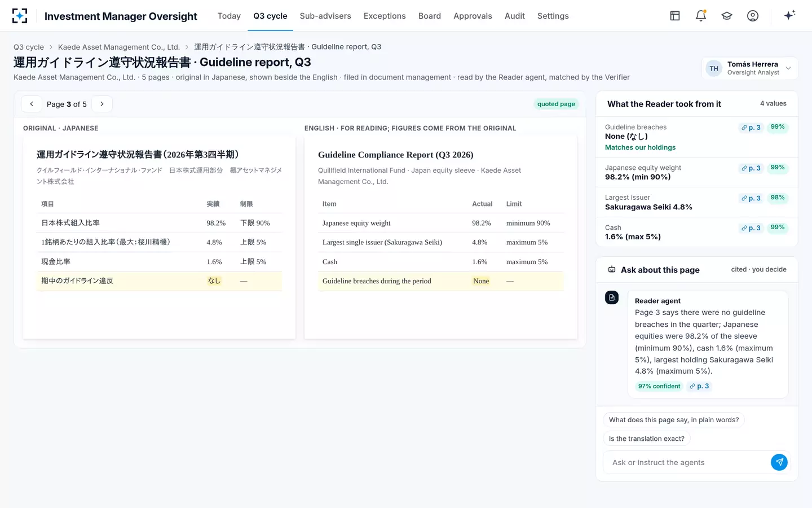Open the layout panel icon in header
This screenshot has width=812, height=508.
click(x=675, y=16)
